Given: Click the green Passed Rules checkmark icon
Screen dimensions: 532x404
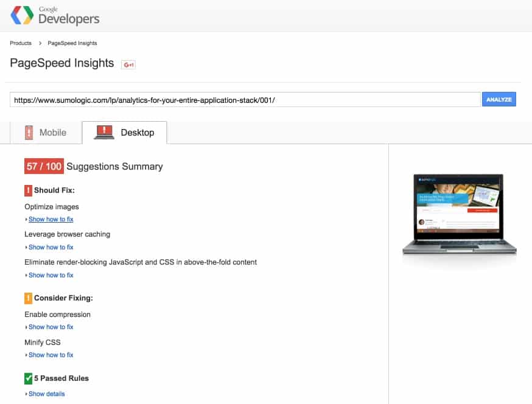Looking at the screenshot, I should [28, 378].
